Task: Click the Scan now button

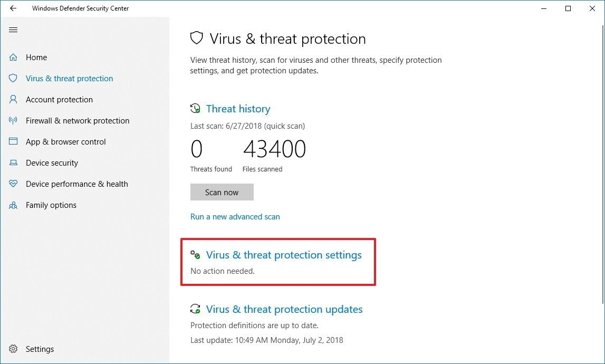Action: pyautogui.click(x=222, y=192)
